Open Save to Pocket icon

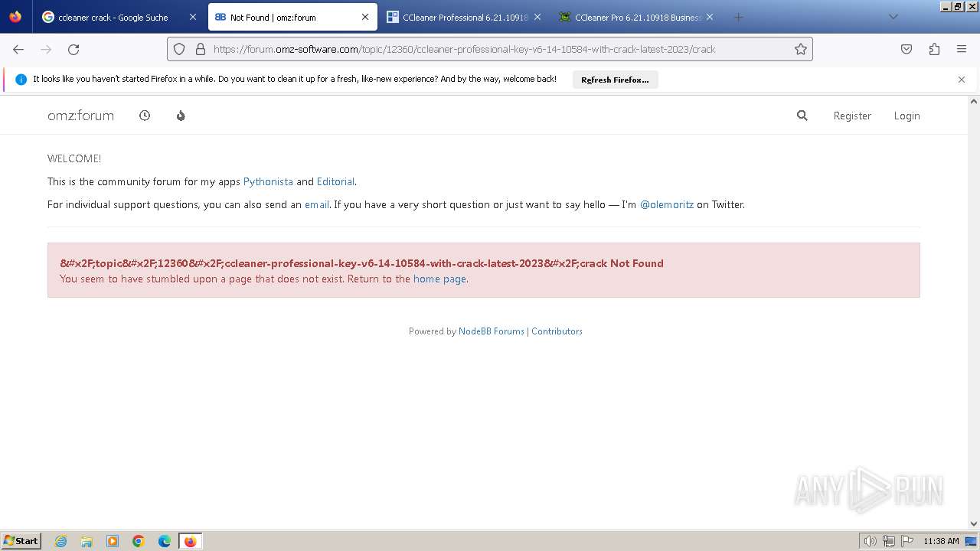click(x=906, y=49)
